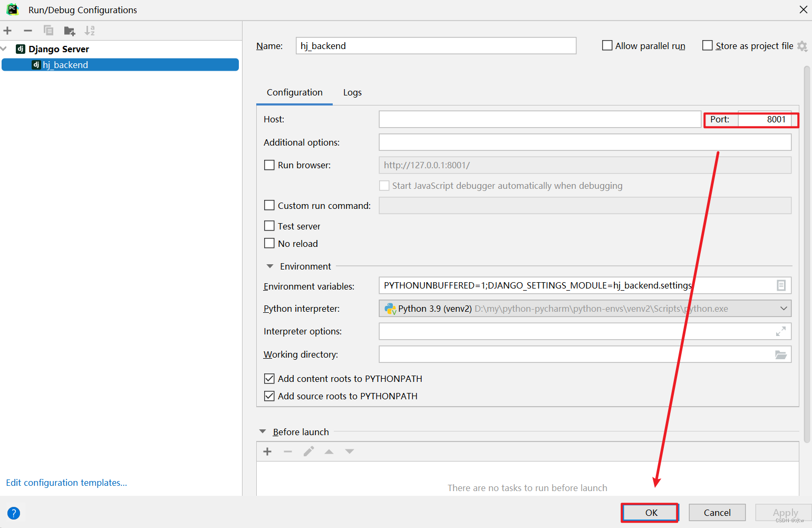Enable Allow parallel run
This screenshot has height=528, width=812.
607,46
